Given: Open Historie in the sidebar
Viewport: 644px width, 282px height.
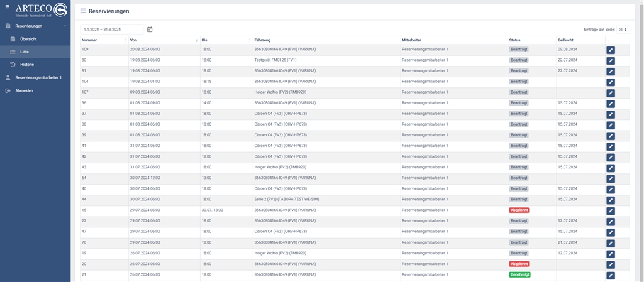Looking at the screenshot, I should 35,64.
